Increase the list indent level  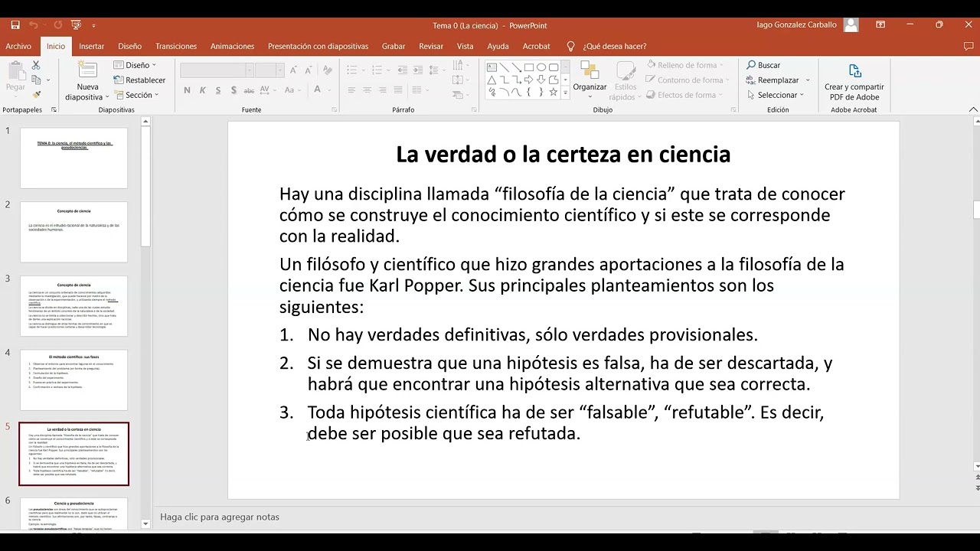click(418, 70)
